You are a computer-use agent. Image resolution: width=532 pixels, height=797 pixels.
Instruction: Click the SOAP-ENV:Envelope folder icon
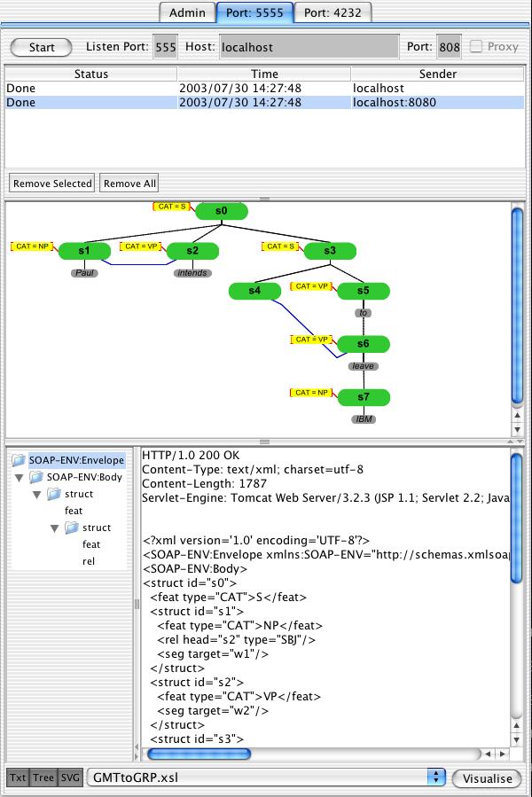[x=18, y=460]
